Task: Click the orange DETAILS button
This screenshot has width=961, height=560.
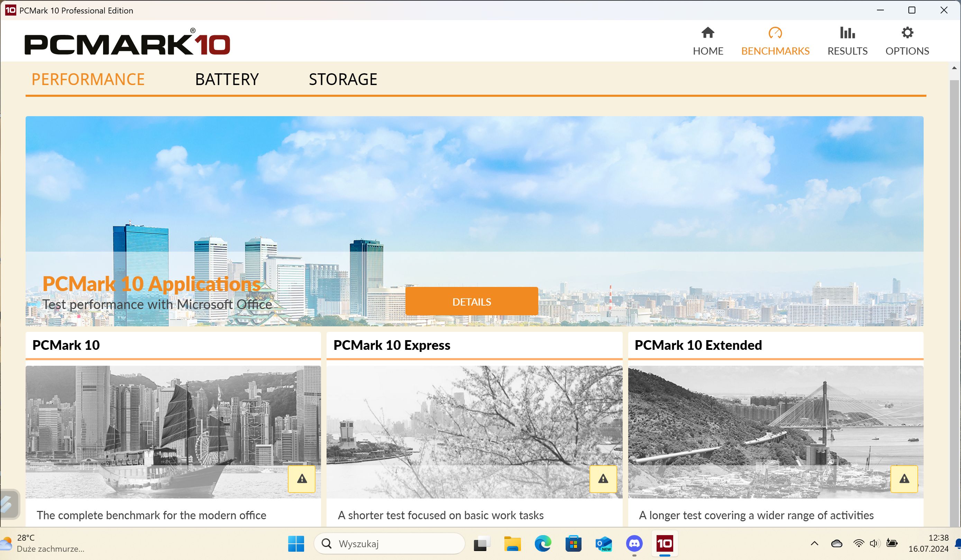Action: 472,302
